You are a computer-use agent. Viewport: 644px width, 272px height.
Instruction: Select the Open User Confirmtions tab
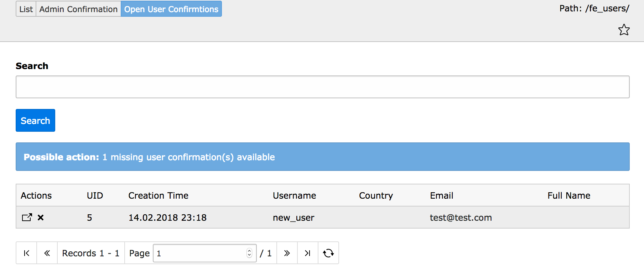tap(171, 9)
